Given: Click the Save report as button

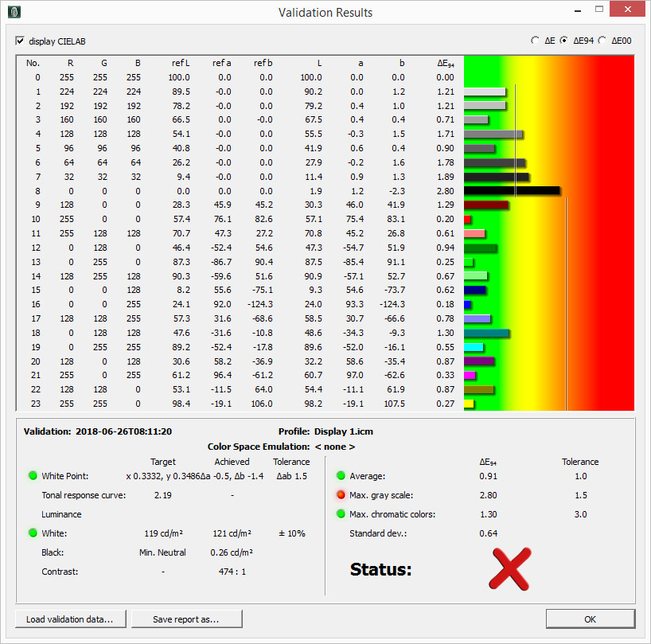Looking at the screenshot, I should [x=185, y=619].
